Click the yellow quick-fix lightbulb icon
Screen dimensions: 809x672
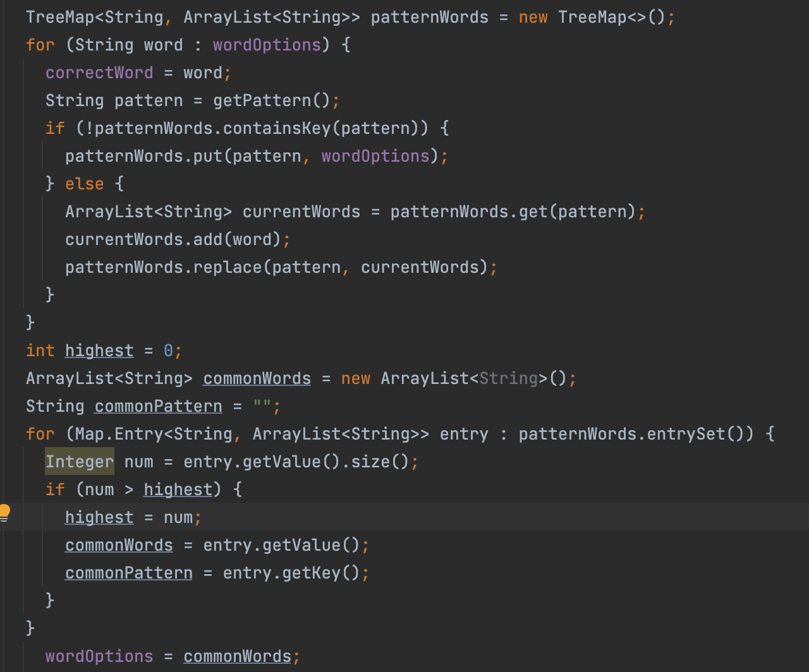pyautogui.click(x=5, y=512)
